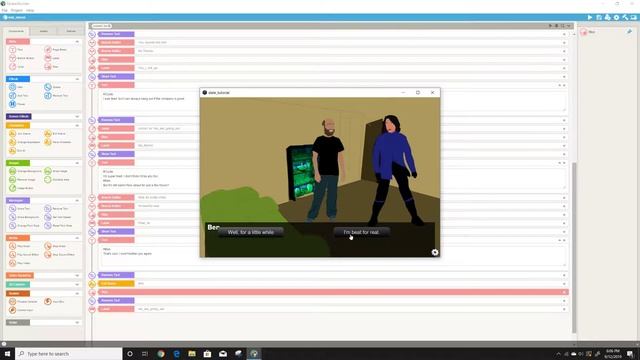Click the scene header play button
Viewport: 640px width, 360px height.
click(x=550, y=26)
